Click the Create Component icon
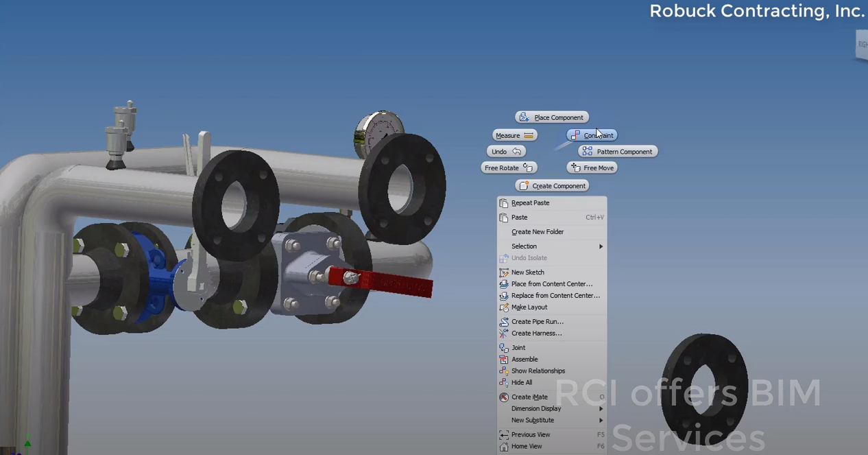The height and width of the screenshot is (455, 868). (x=525, y=186)
